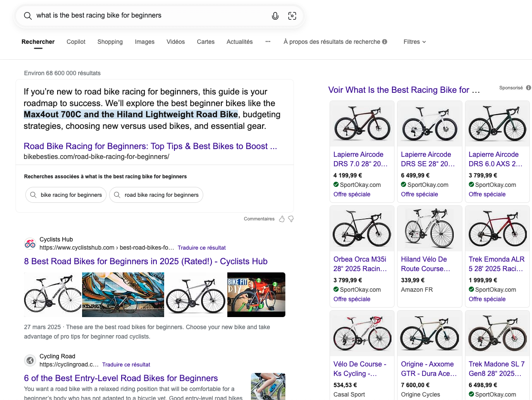Open Lapierre Aircode DRS SE product image
The height and width of the screenshot is (400, 532).
(x=429, y=124)
